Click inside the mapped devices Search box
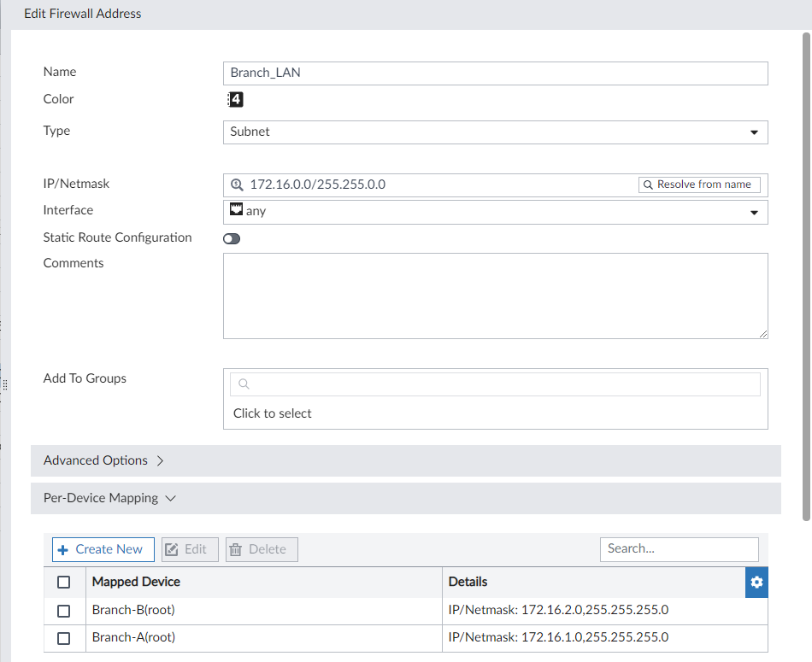Image resolution: width=812 pixels, height=662 pixels. (679, 549)
